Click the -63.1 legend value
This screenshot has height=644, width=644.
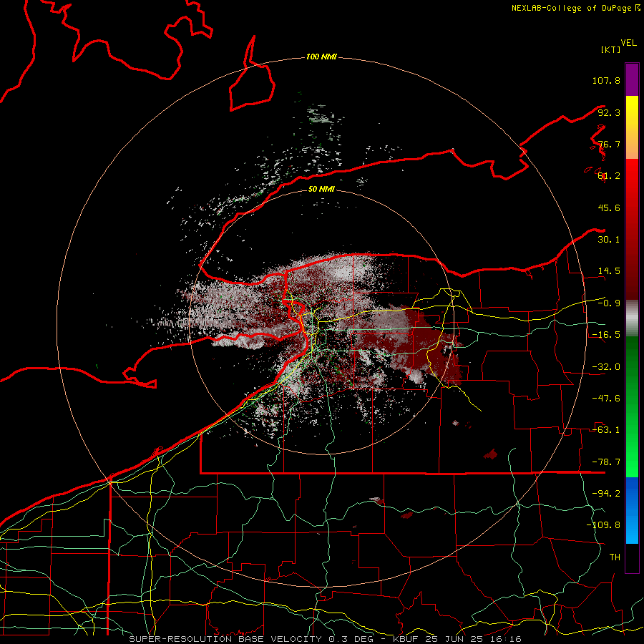point(606,430)
